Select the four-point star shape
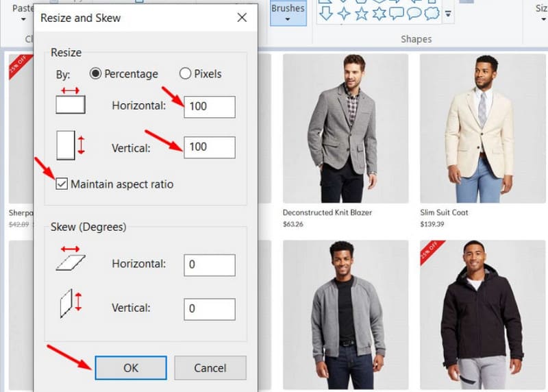This screenshot has width=548, height=392. click(344, 13)
